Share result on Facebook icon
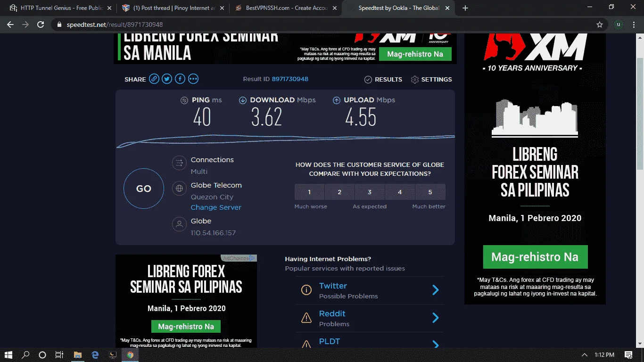Viewport: 644px width, 362px height. pyautogui.click(x=180, y=79)
